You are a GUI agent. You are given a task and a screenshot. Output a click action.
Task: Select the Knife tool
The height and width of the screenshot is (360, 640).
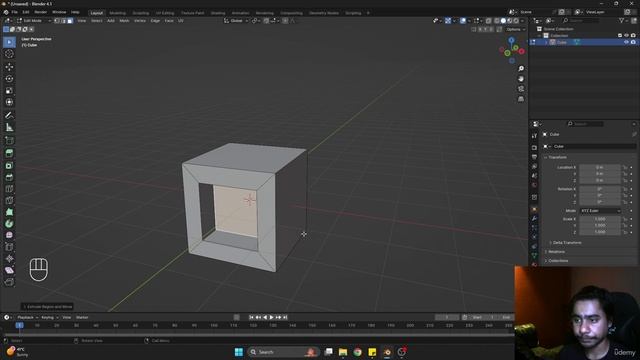[x=9, y=200]
